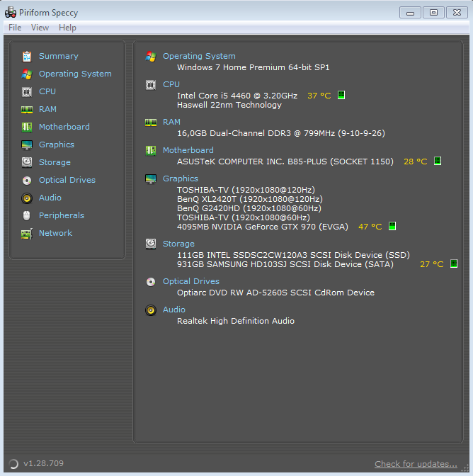Click the storage temperature value 27 °C
473x476 pixels.
(432, 264)
